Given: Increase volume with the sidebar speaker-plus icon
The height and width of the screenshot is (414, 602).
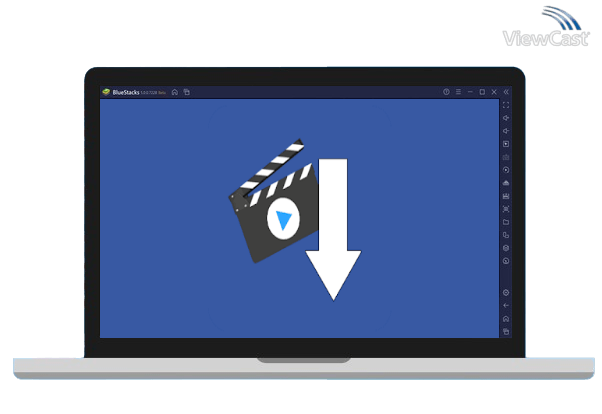Looking at the screenshot, I should 506,118.
